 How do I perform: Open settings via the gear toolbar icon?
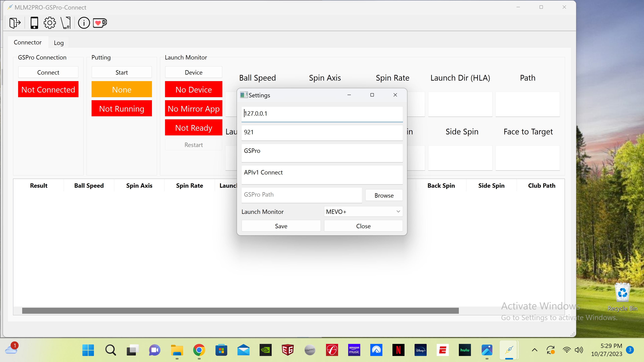coord(50,23)
